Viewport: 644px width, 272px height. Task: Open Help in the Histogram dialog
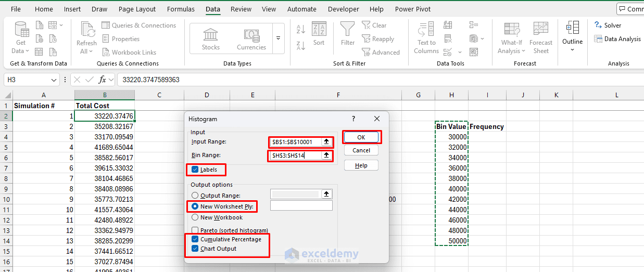tap(361, 165)
